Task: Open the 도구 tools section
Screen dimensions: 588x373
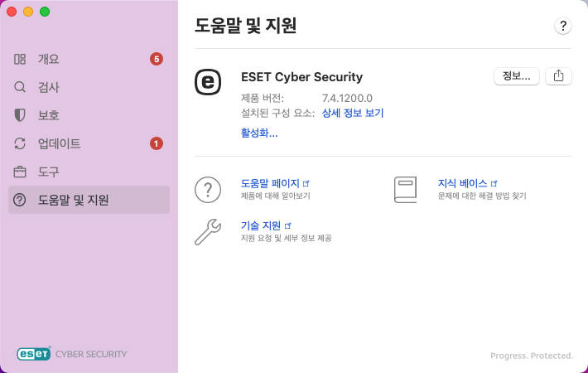Action: [48, 172]
